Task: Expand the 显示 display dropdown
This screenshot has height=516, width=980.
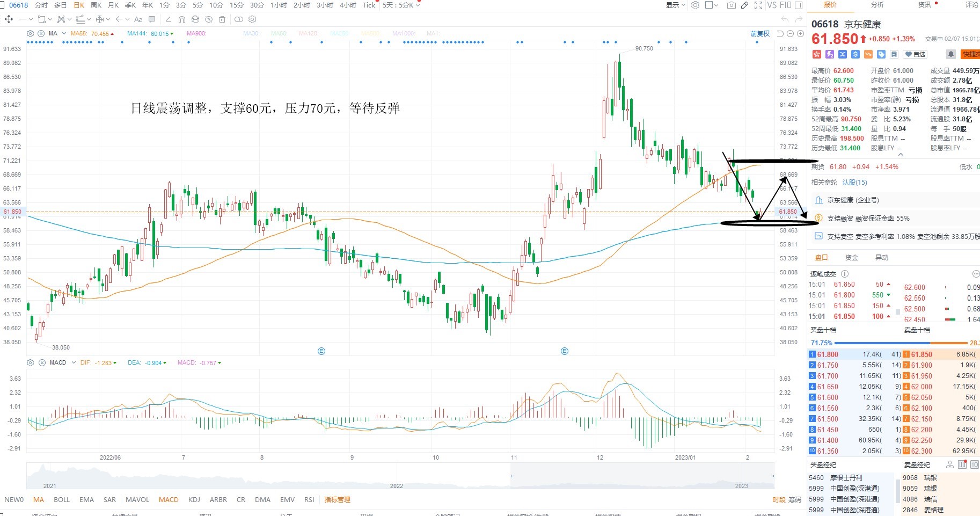Action: 676,5
